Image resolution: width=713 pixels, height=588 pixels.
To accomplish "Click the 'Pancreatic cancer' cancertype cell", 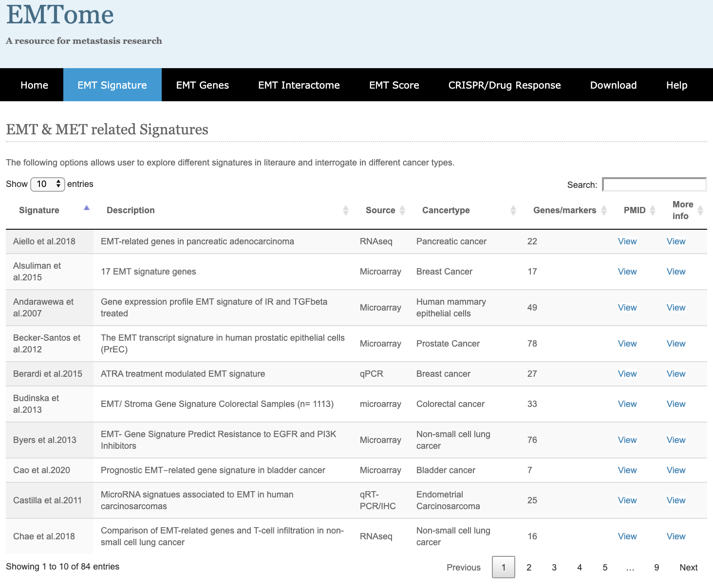I will click(x=451, y=241).
